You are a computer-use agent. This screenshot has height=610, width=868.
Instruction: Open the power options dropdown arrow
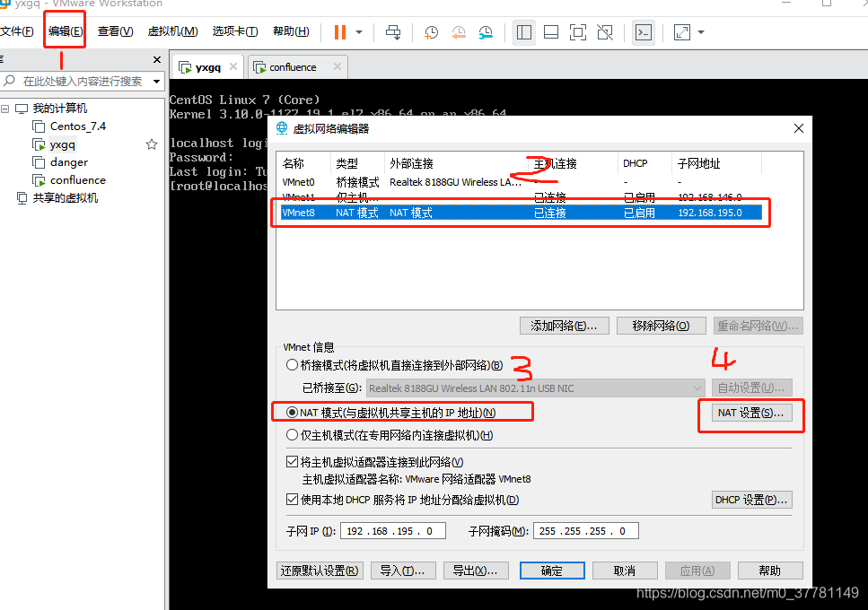coord(359,32)
